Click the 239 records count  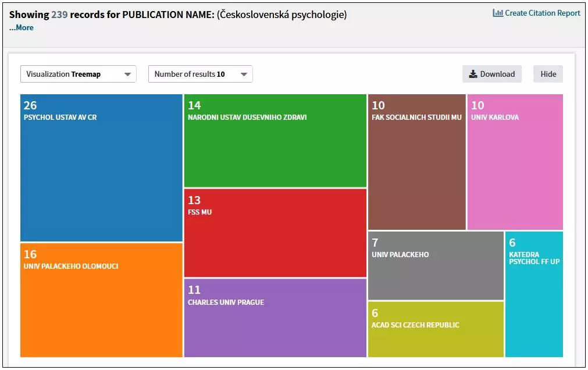[x=59, y=15]
